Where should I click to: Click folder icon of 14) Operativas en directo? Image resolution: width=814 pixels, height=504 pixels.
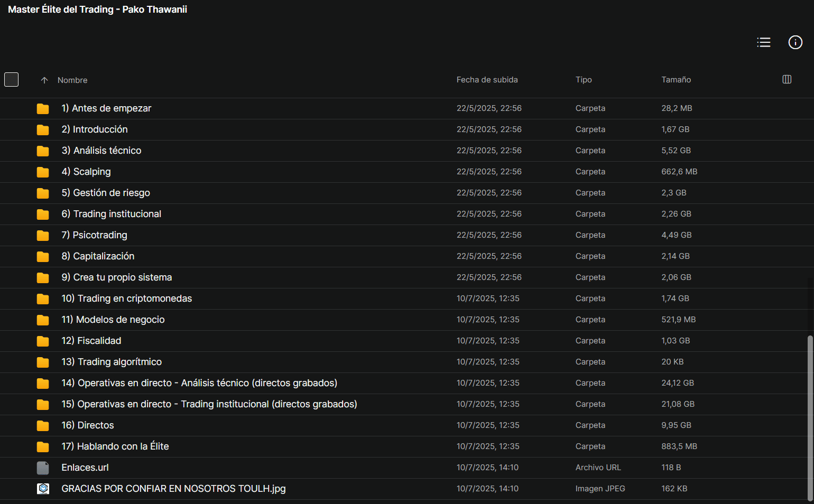43,384
